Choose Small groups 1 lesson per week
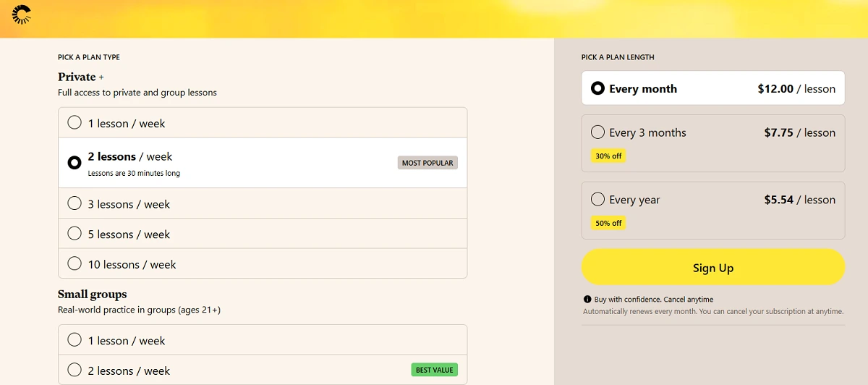The image size is (868, 385). pyautogui.click(x=75, y=340)
